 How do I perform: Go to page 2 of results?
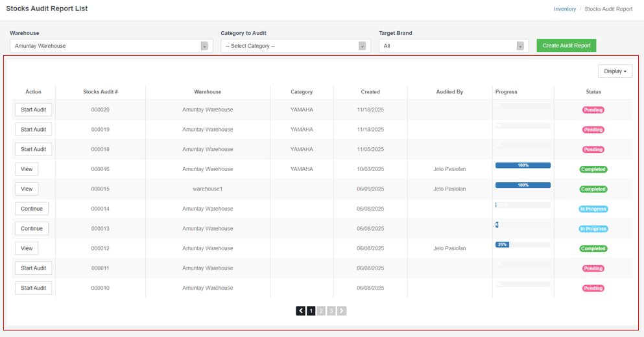(321, 311)
